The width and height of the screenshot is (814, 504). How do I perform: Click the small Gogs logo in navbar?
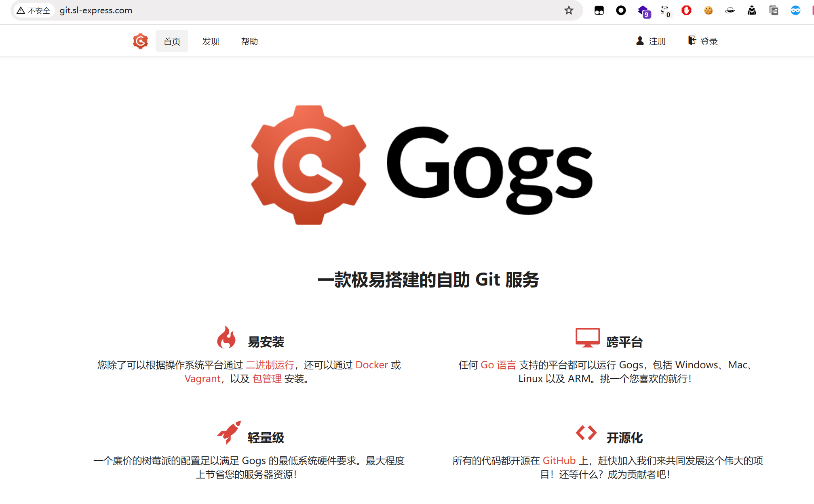(140, 41)
